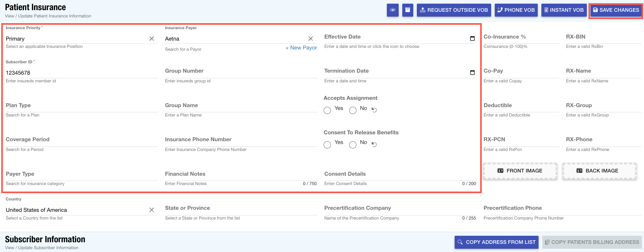The image size is (644, 252).
Task: Open the State or Province dropdown
Action: tap(241, 208)
